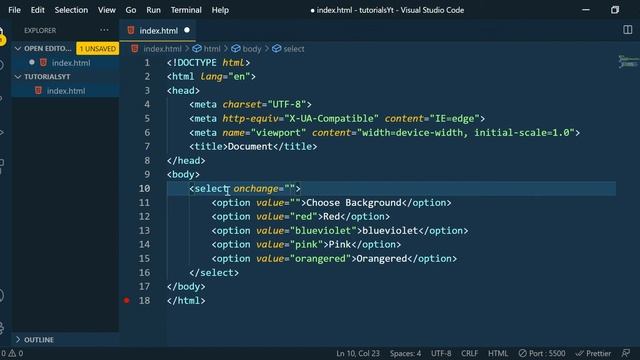Click the Split Editor icon
This screenshot has height=360, width=640.
coord(628,30)
